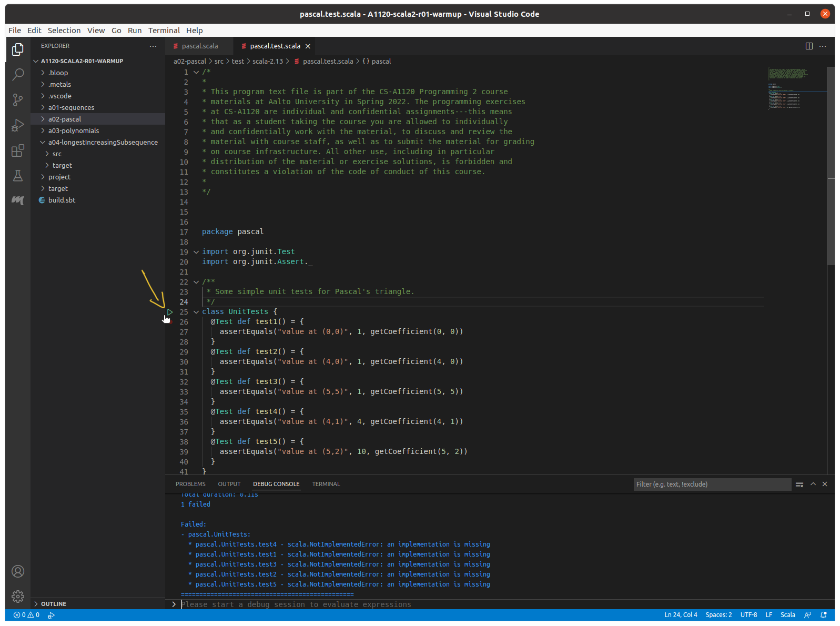Viewport: 840px width, 626px height.
Task: Click the Scala language mode indicator
Action: (x=787, y=615)
